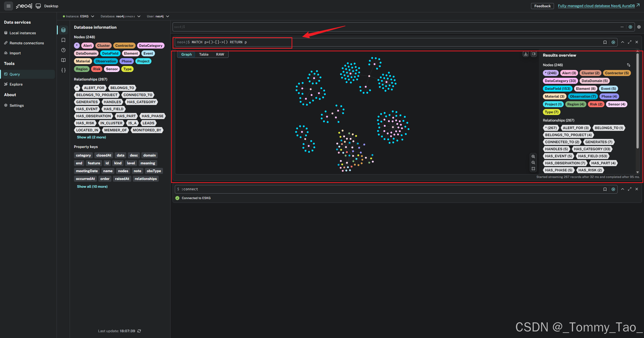The width and height of the screenshot is (644, 338).
Task: Click the zoom-to-fit icon beside the graph
Action: [533, 169]
